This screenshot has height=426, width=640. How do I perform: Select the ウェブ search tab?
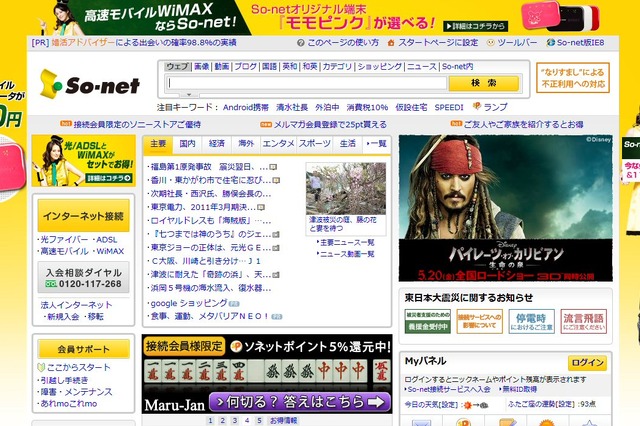(x=178, y=66)
